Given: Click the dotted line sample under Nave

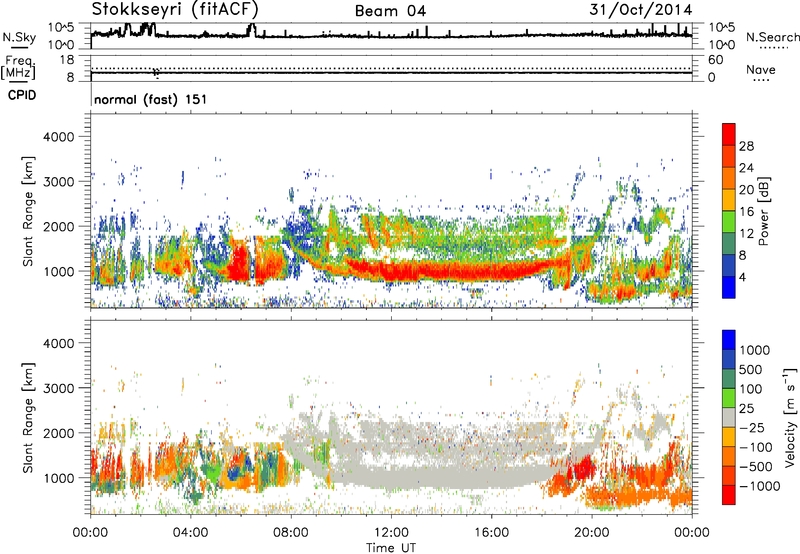Looking at the screenshot, I should [762, 80].
